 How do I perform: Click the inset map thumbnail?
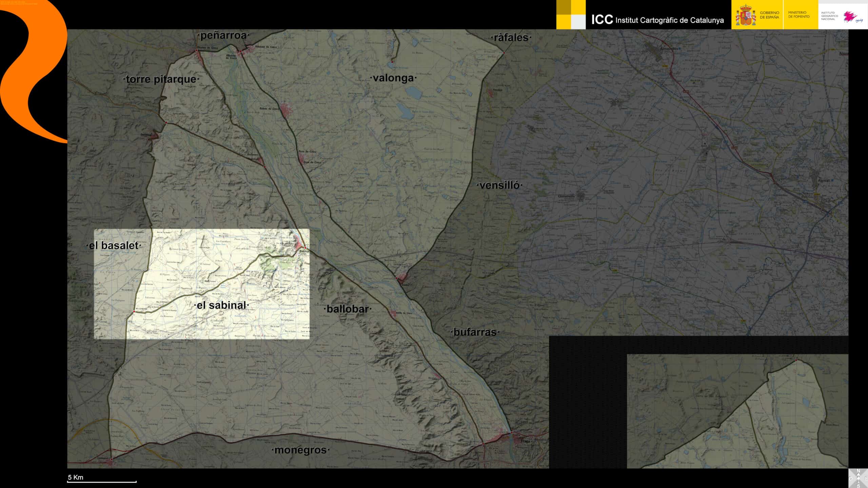click(x=737, y=411)
